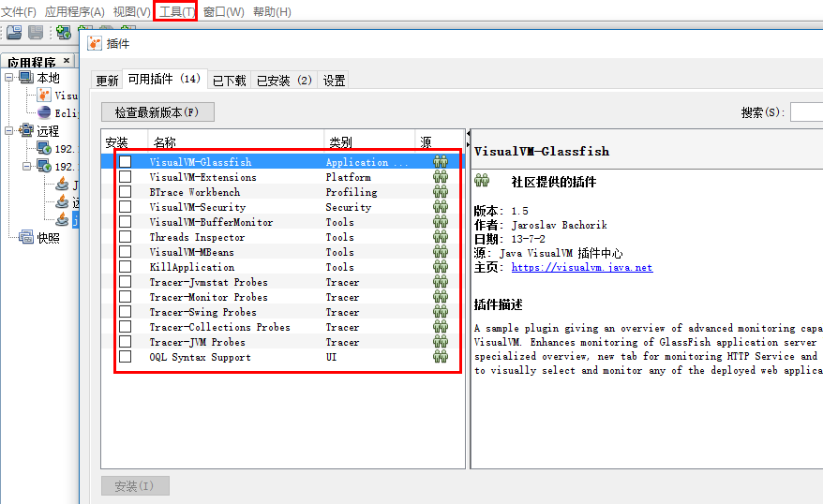Click the 检查最新版本(F) button
The width and height of the screenshot is (823, 504).
pyautogui.click(x=157, y=112)
